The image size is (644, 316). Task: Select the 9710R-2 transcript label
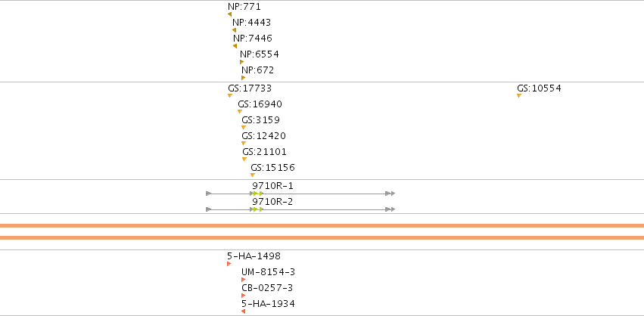click(272, 203)
